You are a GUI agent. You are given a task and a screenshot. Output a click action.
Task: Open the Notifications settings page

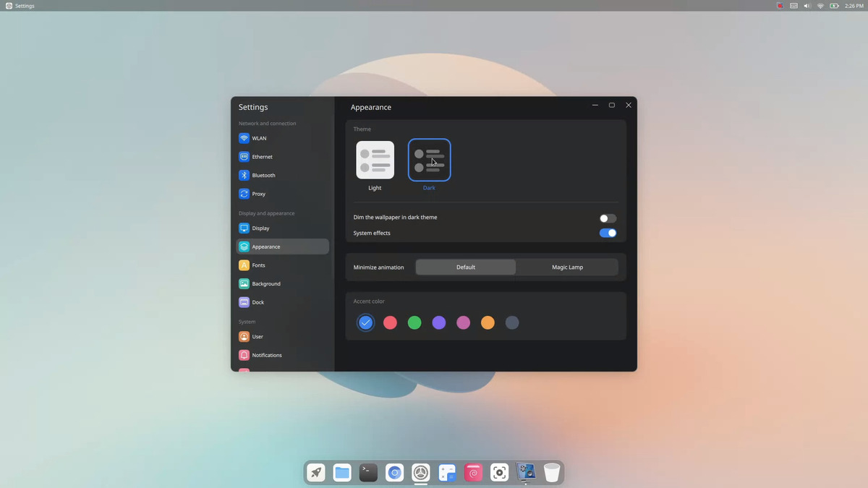[282, 355]
